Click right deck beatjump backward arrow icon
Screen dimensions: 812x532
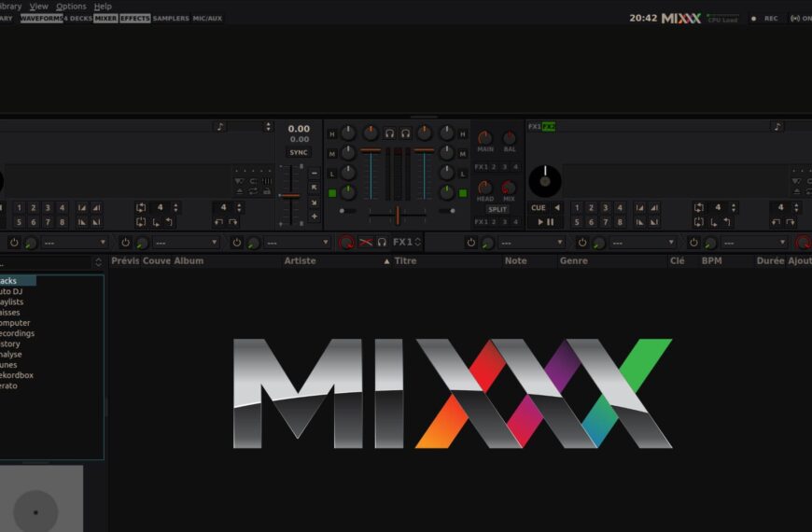tap(776, 222)
